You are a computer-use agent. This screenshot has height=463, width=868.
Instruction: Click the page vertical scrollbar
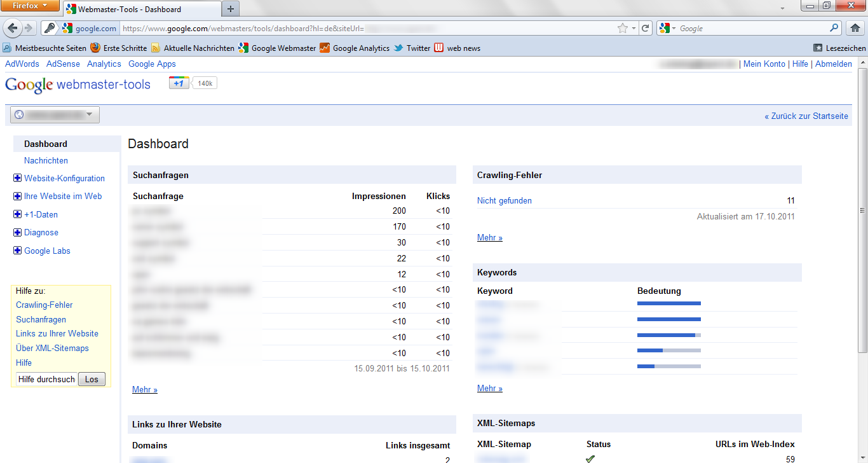point(862,210)
